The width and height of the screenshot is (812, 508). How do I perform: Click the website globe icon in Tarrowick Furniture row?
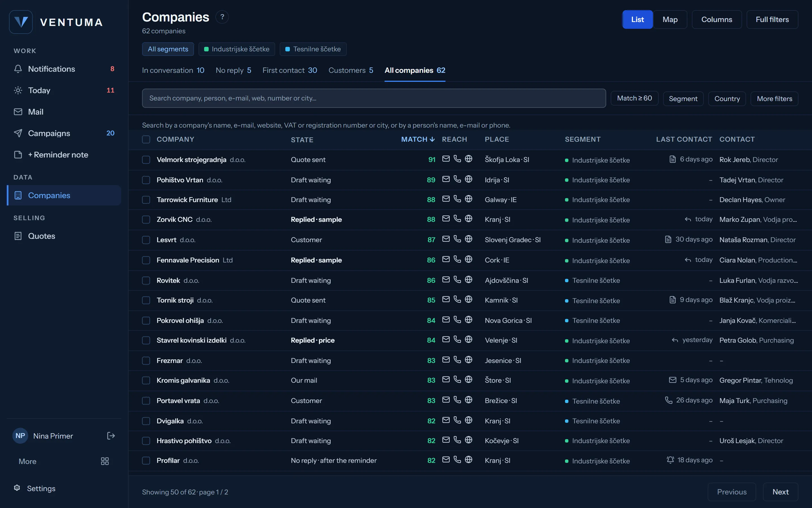pos(468,199)
